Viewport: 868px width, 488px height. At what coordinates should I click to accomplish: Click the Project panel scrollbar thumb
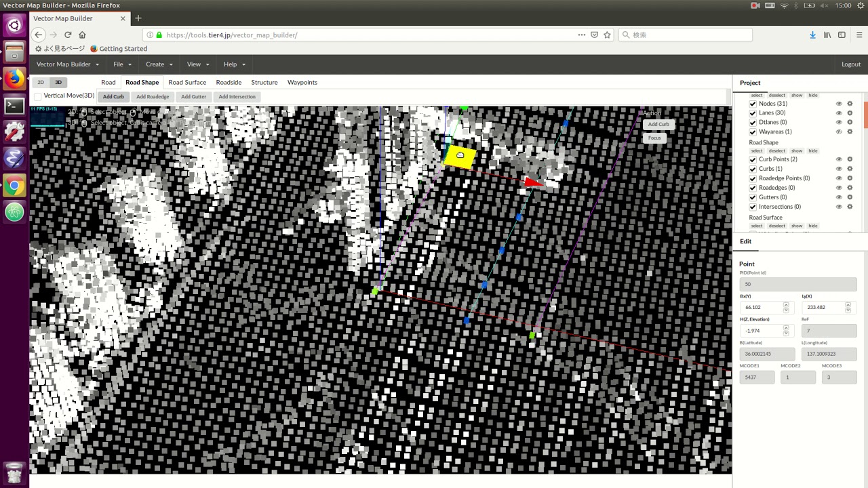(x=865, y=114)
